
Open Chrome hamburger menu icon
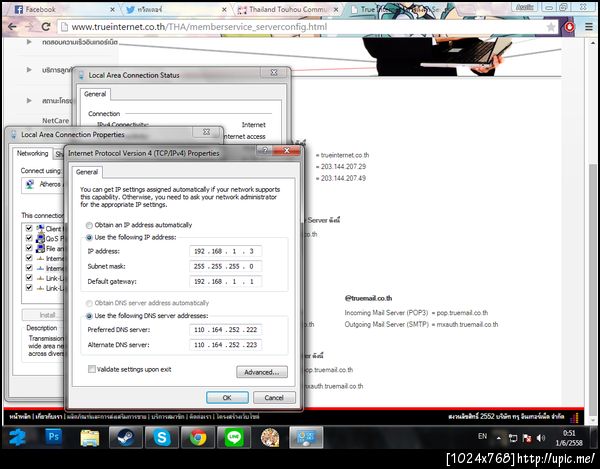pos(589,27)
